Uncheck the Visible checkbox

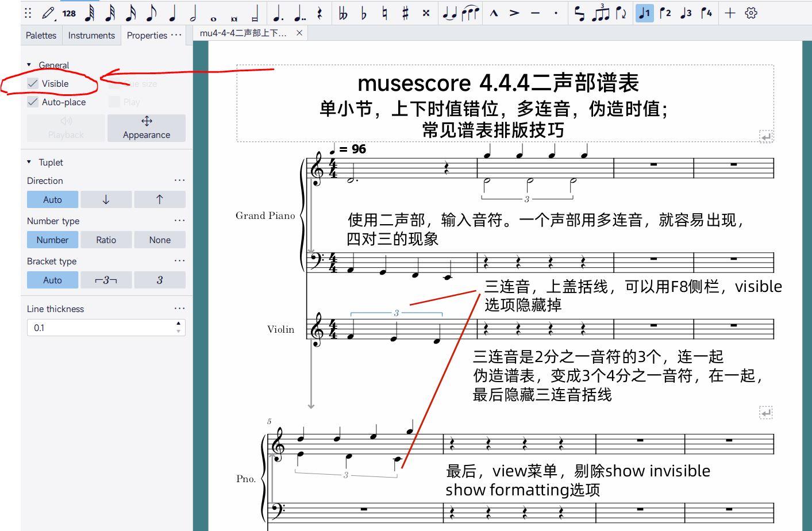point(33,83)
